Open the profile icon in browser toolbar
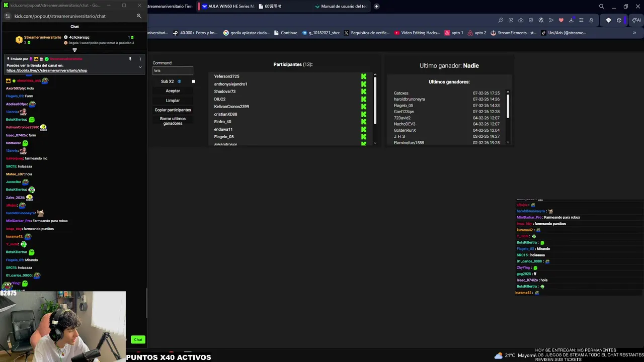This screenshot has height=362, width=644. coord(591,20)
